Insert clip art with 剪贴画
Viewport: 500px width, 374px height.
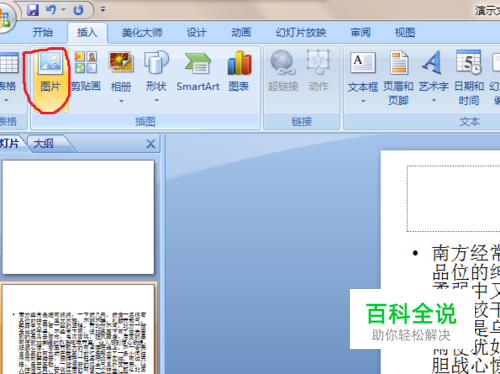86,71
